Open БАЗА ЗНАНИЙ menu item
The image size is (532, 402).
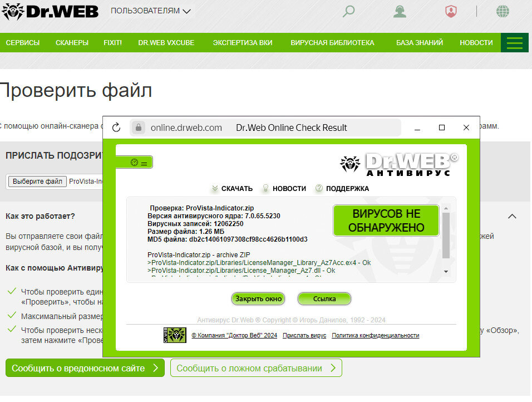pyautogui.click(x=420, y=43)
